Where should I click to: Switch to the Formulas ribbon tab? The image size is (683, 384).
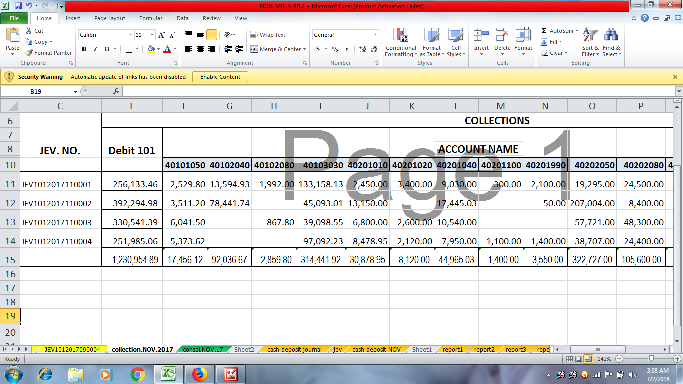pyautogui.click(x=151, y=18)
